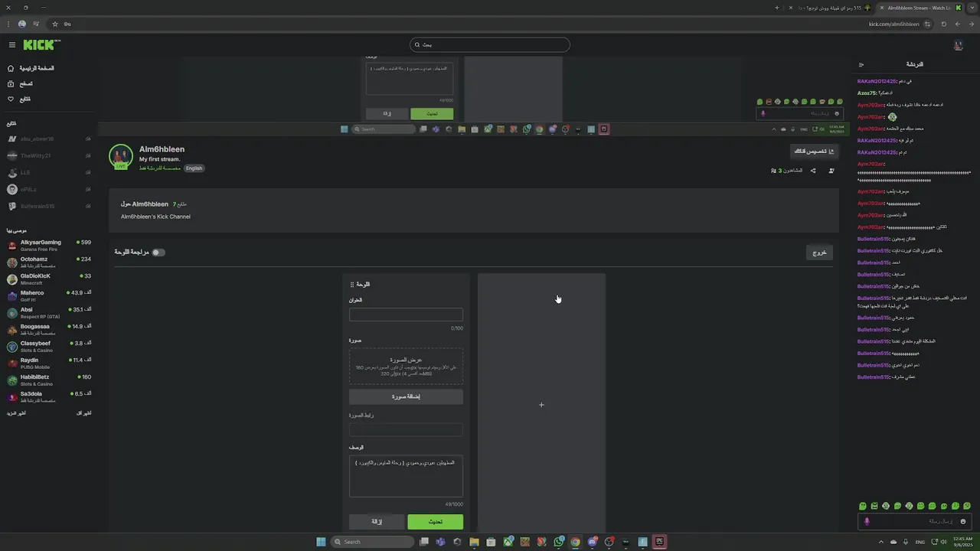Expand the system tray hidden icons
This screenshot has height=551, width=980.
tap(880, 542)
